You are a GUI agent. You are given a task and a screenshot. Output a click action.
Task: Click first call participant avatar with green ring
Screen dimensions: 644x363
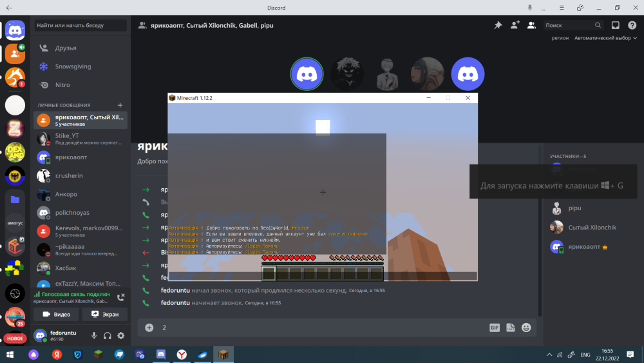click(307, 74)
